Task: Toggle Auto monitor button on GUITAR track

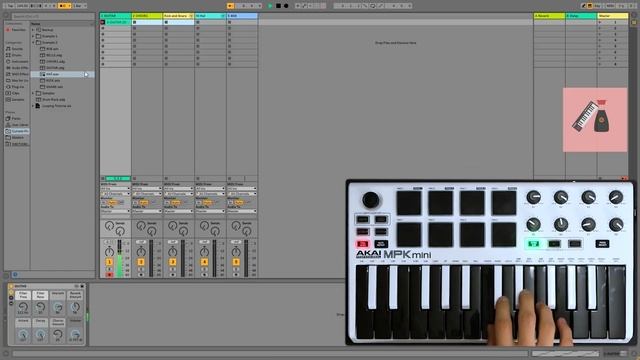Action: pyautogui.click(x=112, y=202)
